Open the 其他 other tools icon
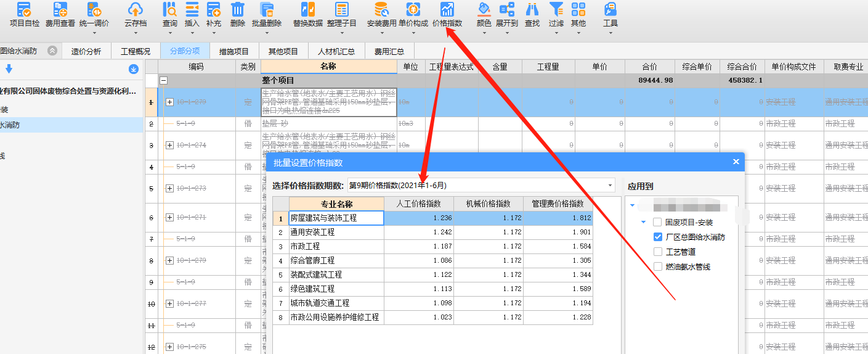The height and width of the screenshot is (354, 868). click(x=578, y=10)
